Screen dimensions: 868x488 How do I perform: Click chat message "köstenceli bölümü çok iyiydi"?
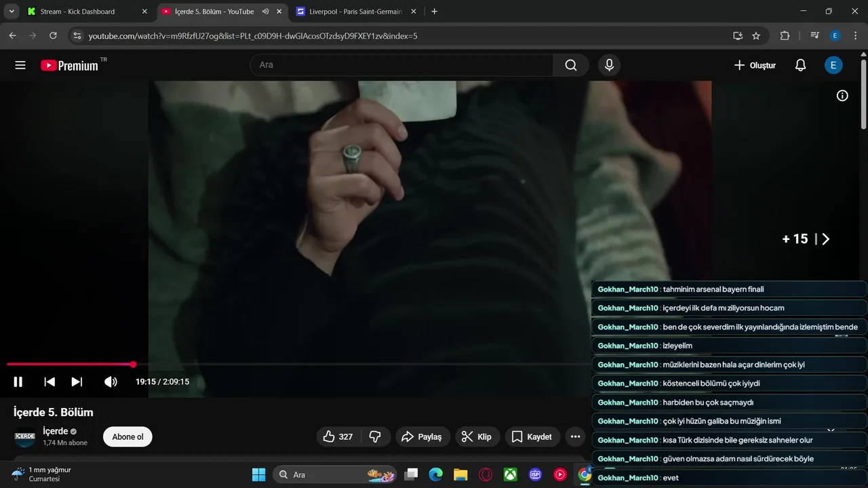click(711, 384)
